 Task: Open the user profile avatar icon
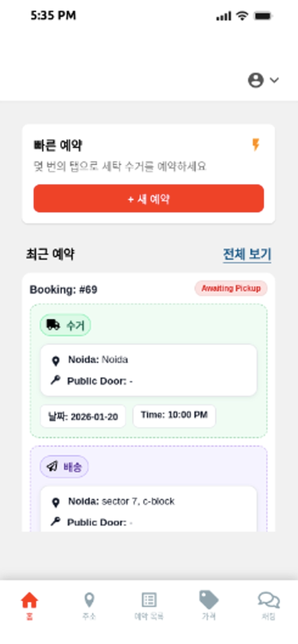tap(256, 80)
